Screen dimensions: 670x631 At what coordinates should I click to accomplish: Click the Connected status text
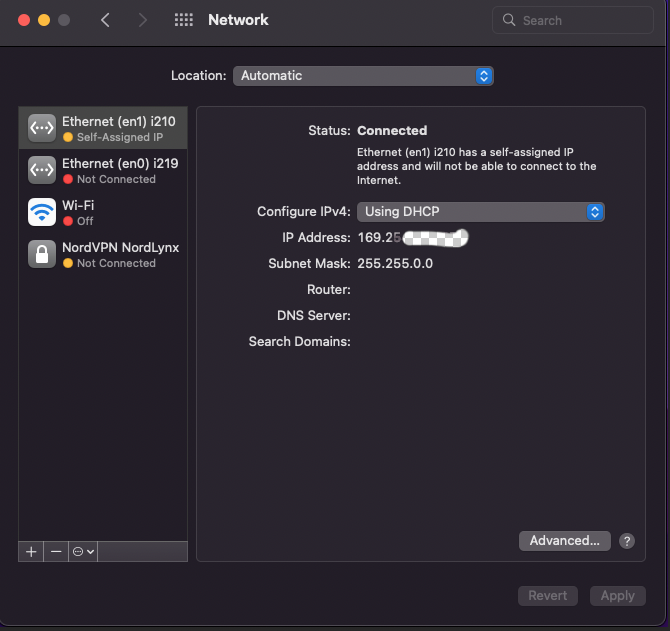392,131
